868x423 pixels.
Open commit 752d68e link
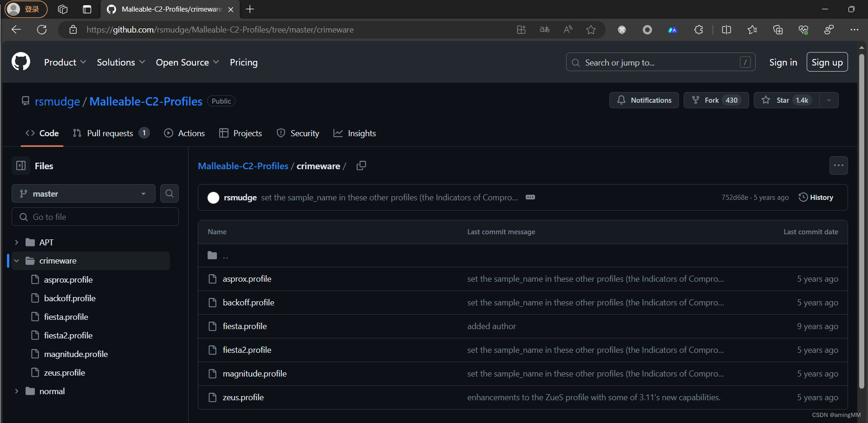[735, 198]
